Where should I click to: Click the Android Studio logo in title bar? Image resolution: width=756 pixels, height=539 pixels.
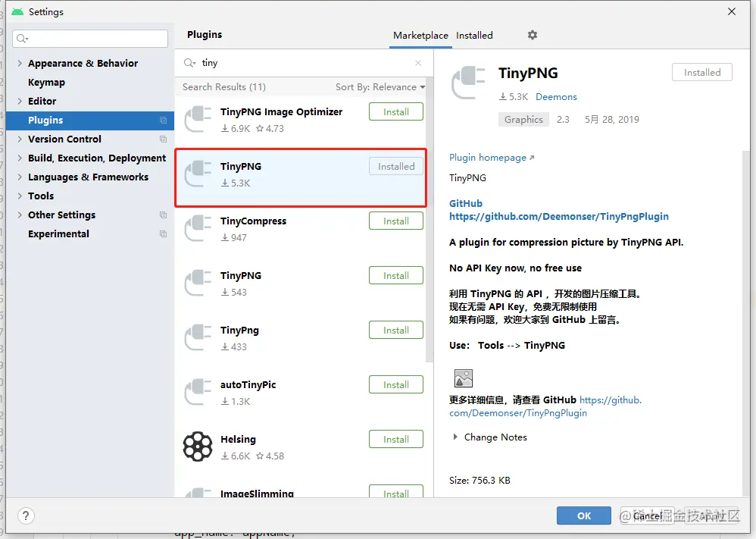tap(17, 11)
